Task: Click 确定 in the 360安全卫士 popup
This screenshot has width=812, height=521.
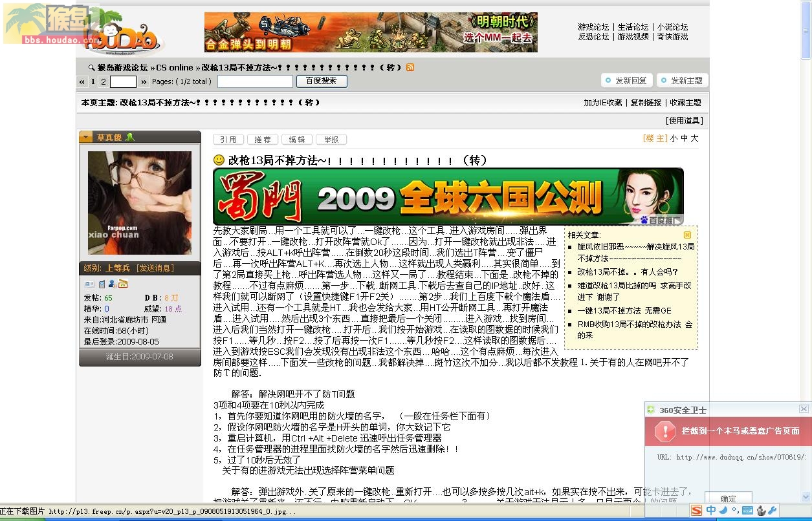Action: pyautogui.click(x=728, y=498)
